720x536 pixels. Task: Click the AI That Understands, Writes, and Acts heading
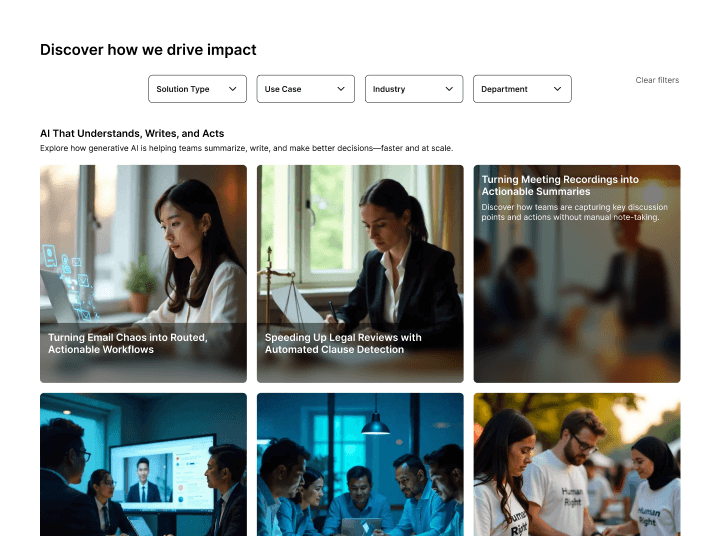(132, 134)
